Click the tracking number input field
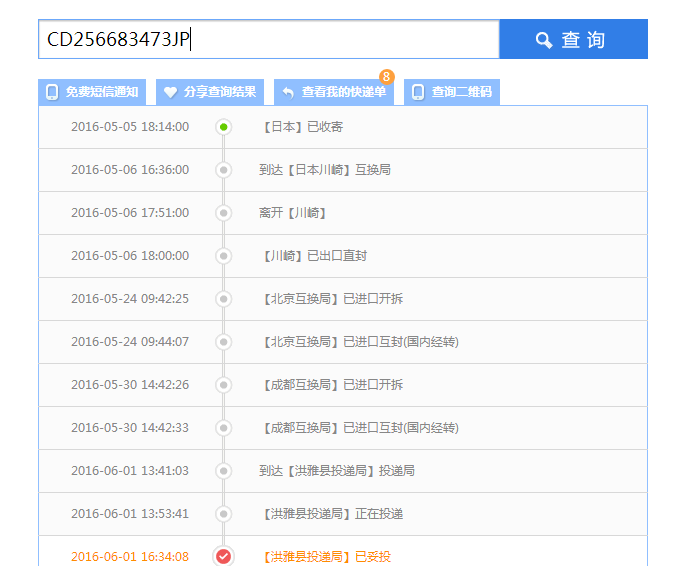The width and height of the screenshot is (687, 566). click(x=269, y=39)
